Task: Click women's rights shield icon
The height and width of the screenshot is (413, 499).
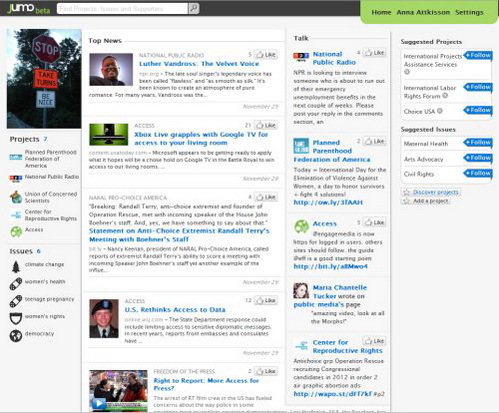Action: (16, 318)
